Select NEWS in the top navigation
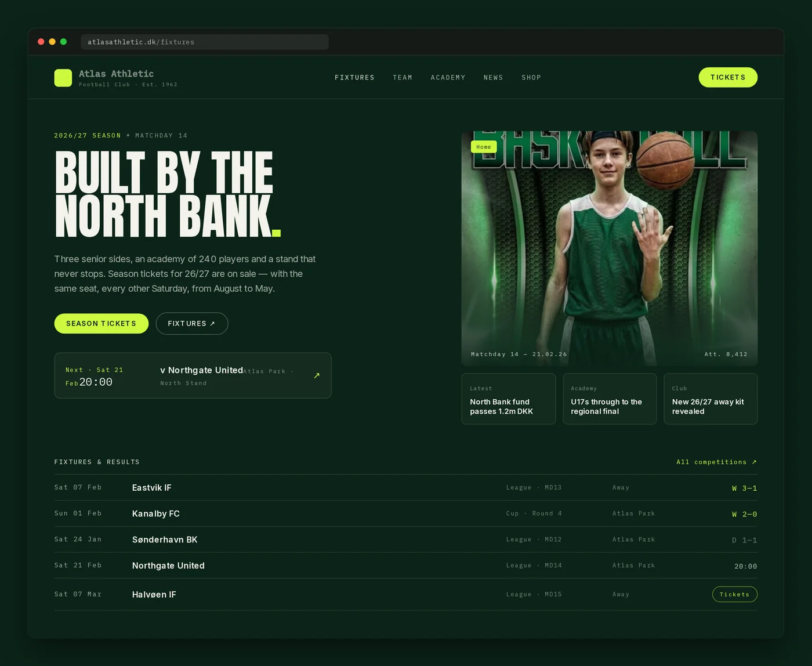812x666 pixels. point(494,78)
